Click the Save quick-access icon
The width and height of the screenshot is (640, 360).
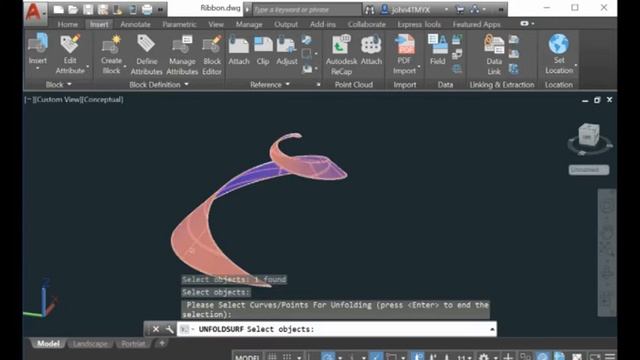[x=88, y=9]
